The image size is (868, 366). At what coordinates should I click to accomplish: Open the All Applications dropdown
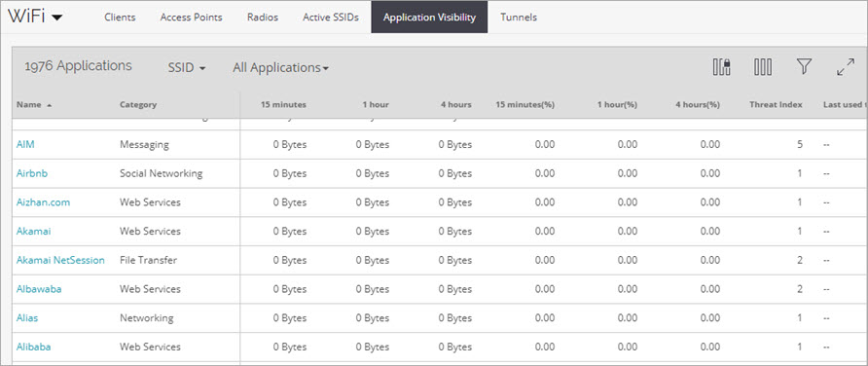[x=280, y=67]
